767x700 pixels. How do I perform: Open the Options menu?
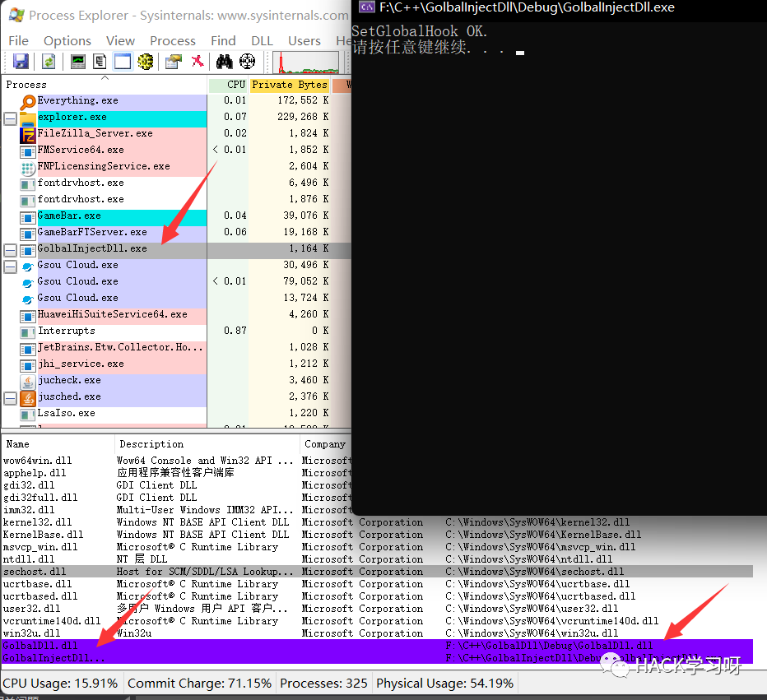click(x=67, y=41)
